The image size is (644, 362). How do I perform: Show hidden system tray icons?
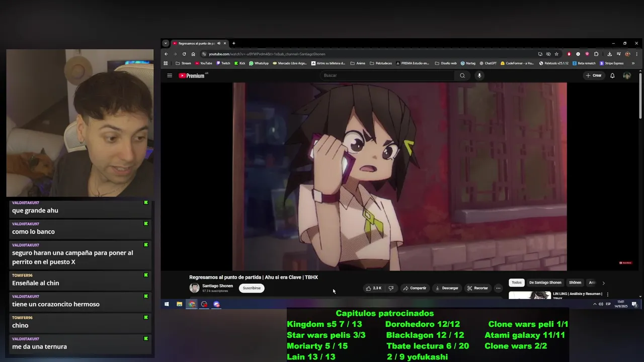click(595, 304)
